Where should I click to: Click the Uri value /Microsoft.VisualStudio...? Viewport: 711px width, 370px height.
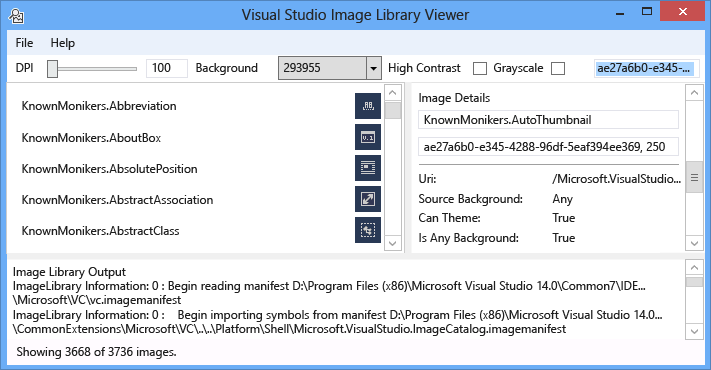[x=617, y=179]
